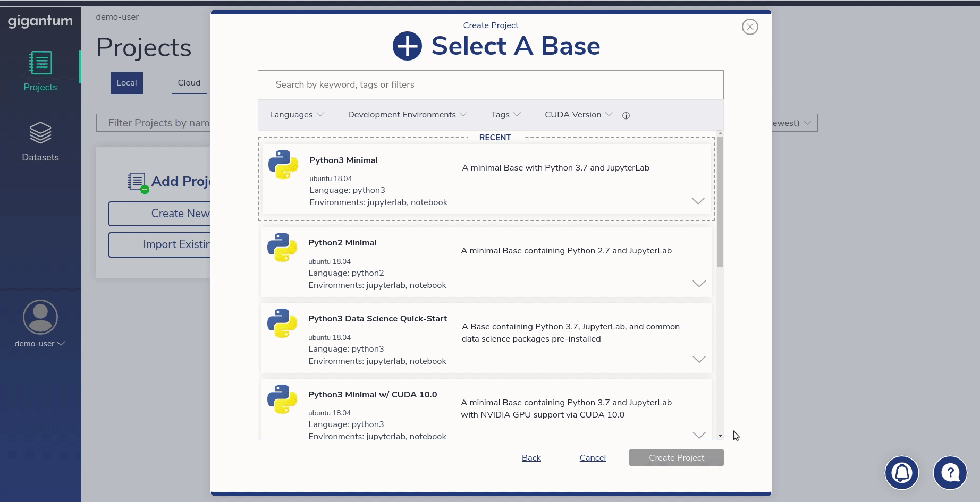Click the demo-user breadcrumb text
The height and width of the screenshot is (502, 980).
point(117,17)
